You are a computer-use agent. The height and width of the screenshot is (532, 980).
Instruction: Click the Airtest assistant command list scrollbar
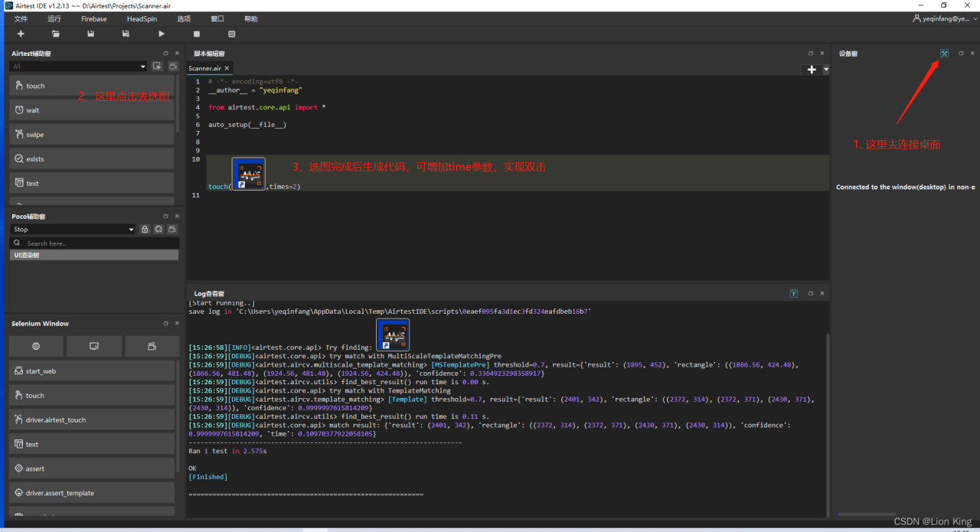(178, 103)
